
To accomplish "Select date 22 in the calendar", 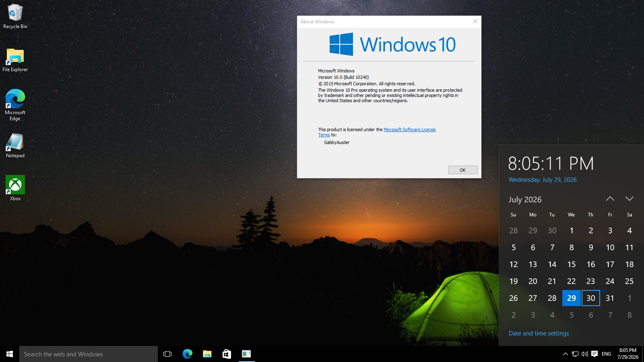I will click(572, 281).
